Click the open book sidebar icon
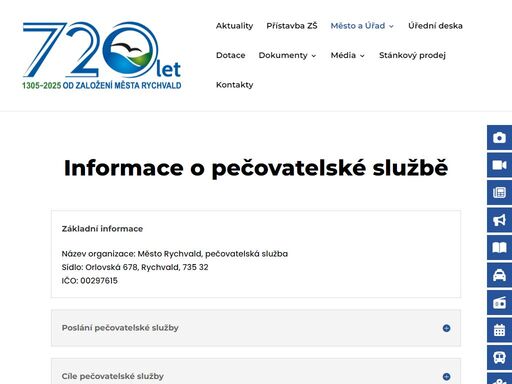512x384 pixels. point(499,248)
